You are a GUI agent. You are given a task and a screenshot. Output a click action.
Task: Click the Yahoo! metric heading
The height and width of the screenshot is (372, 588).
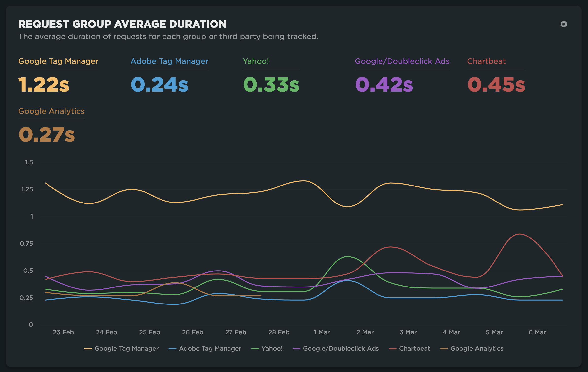coord(256,61)
